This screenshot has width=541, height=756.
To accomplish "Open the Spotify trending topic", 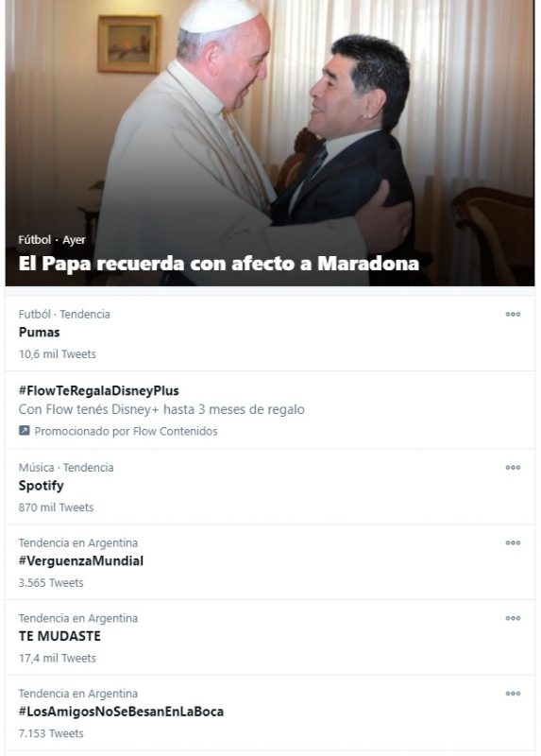I will tap(41, 486).
